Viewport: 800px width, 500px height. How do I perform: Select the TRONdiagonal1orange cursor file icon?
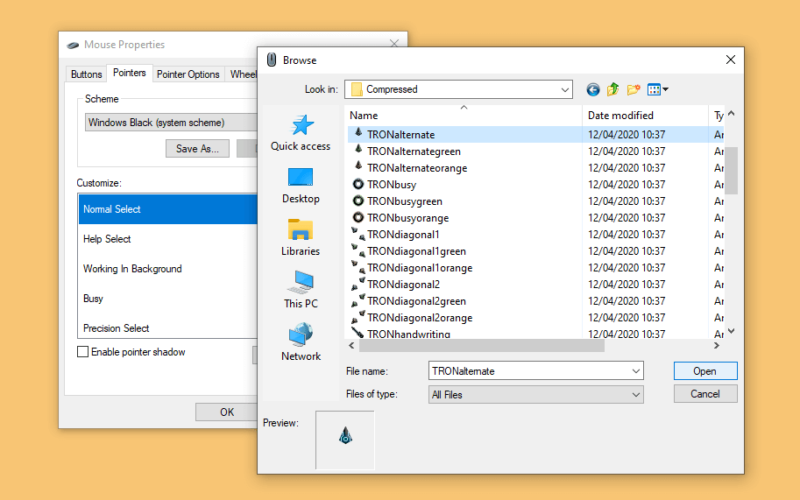[358, 267]
